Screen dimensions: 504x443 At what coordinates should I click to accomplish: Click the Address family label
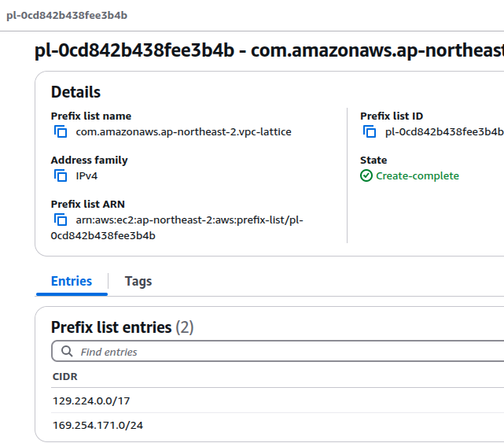click(90, 160)
